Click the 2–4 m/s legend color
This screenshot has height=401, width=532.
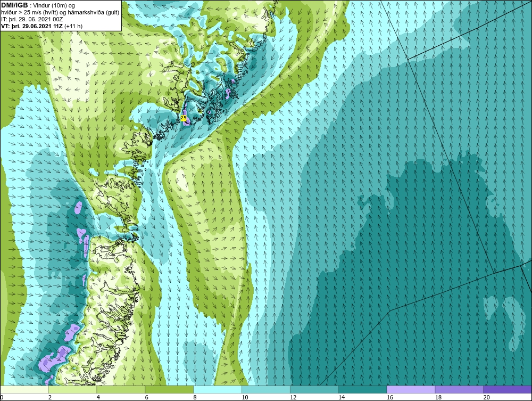click(72, 389)
